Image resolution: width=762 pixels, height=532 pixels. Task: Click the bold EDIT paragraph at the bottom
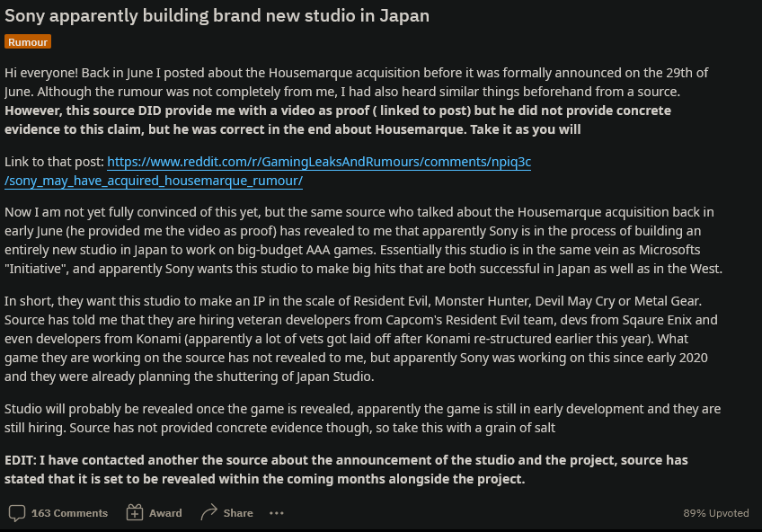346,469
